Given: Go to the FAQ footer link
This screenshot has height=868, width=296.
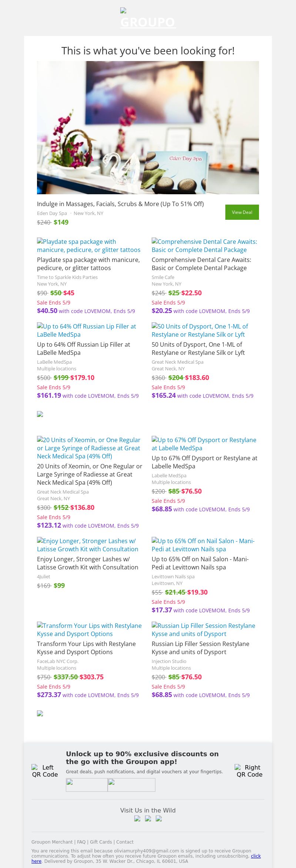Looking at the screenshot, I should [81, 842].
